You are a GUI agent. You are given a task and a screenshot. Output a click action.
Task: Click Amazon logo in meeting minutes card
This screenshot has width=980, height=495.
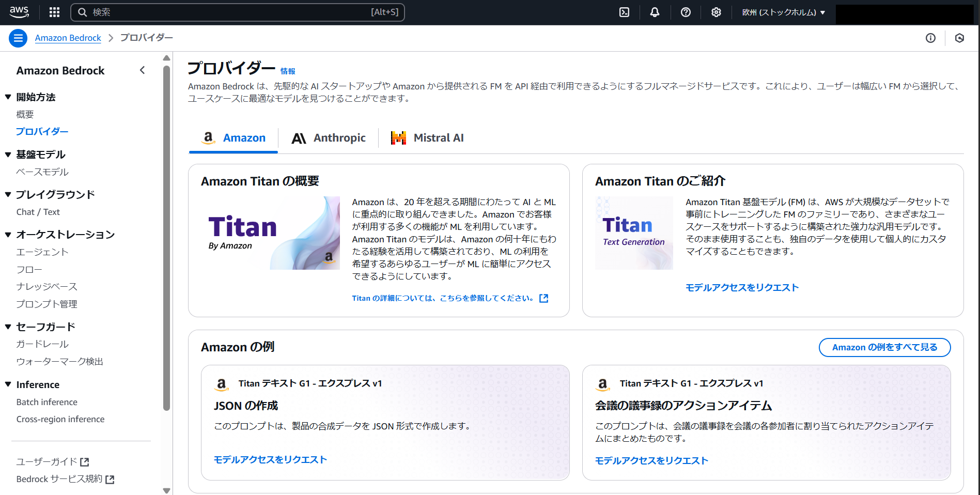(x=603, y=384)
